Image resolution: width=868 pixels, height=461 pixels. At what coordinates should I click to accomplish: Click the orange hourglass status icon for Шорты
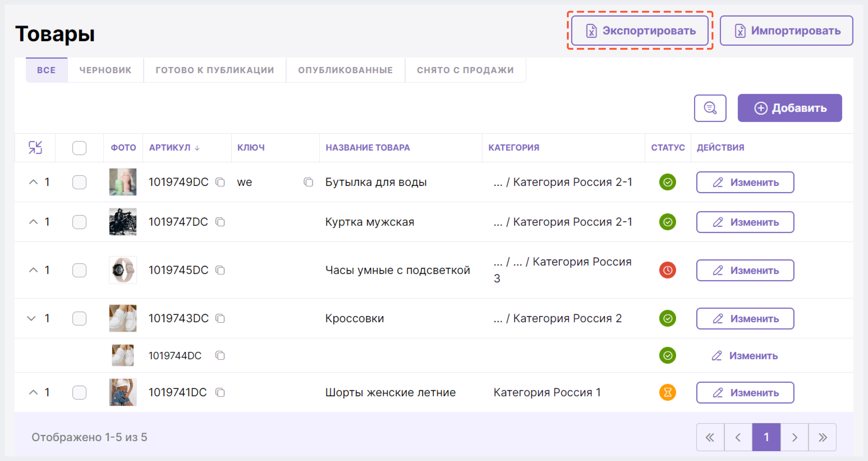coord(668,393)
